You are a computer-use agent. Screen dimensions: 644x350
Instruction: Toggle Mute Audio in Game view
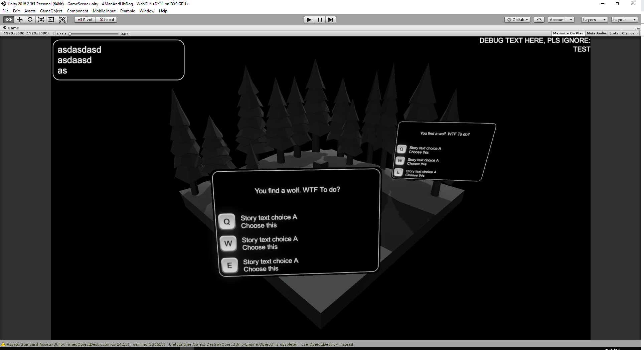coord(596,33)
